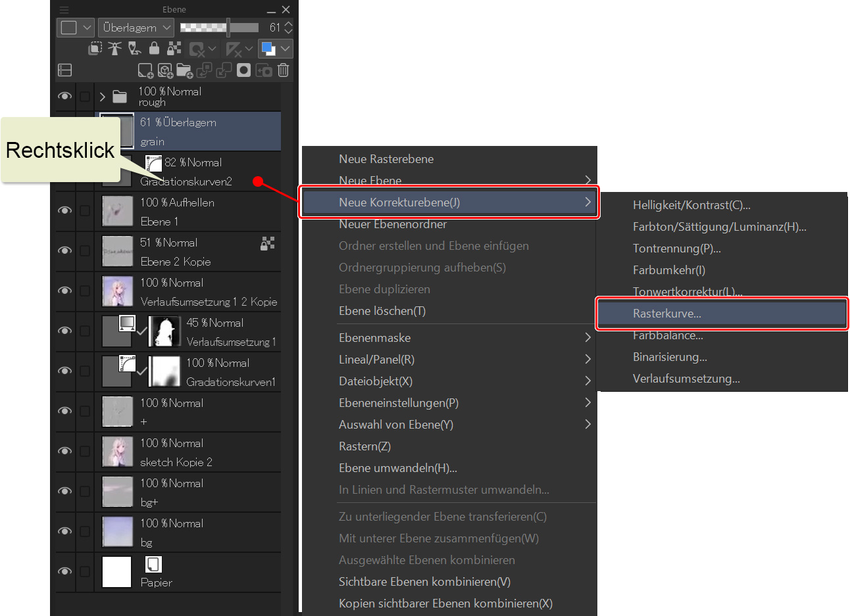Create a new layer folder icon
The height and width of the screenshot is (616, 850).
[184, 70]
